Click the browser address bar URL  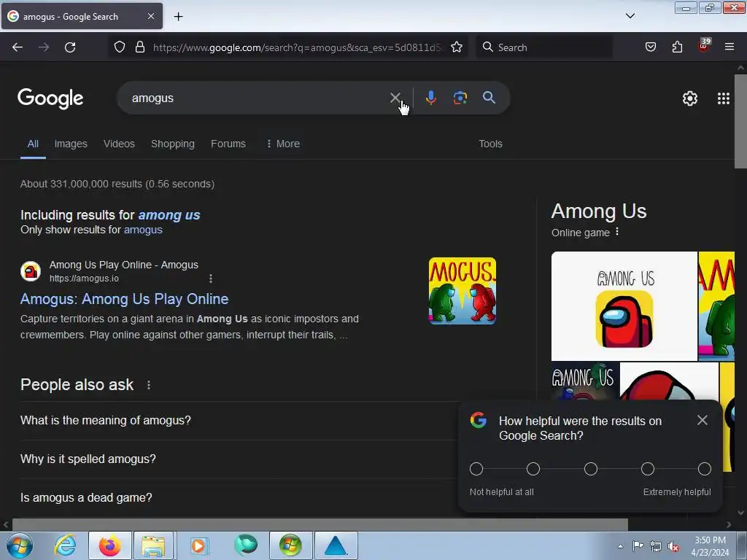click(297, 47)
